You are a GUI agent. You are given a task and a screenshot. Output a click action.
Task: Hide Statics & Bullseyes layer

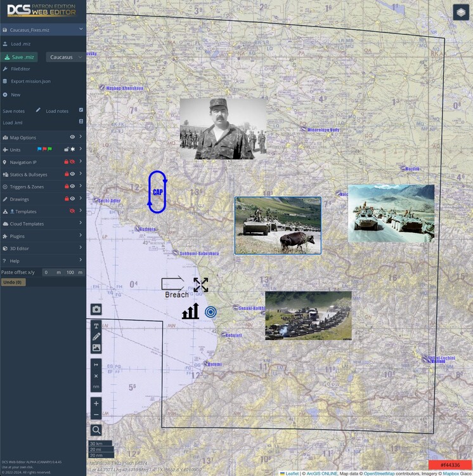pyautogui.click(x=72, y=174)
